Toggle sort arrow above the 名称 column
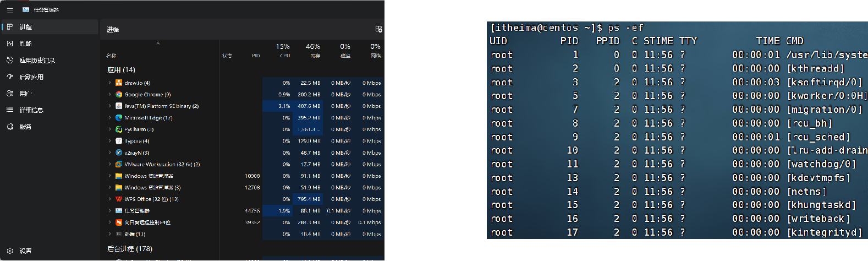This screenshot has height=261, width=868. tap(158, 44)
